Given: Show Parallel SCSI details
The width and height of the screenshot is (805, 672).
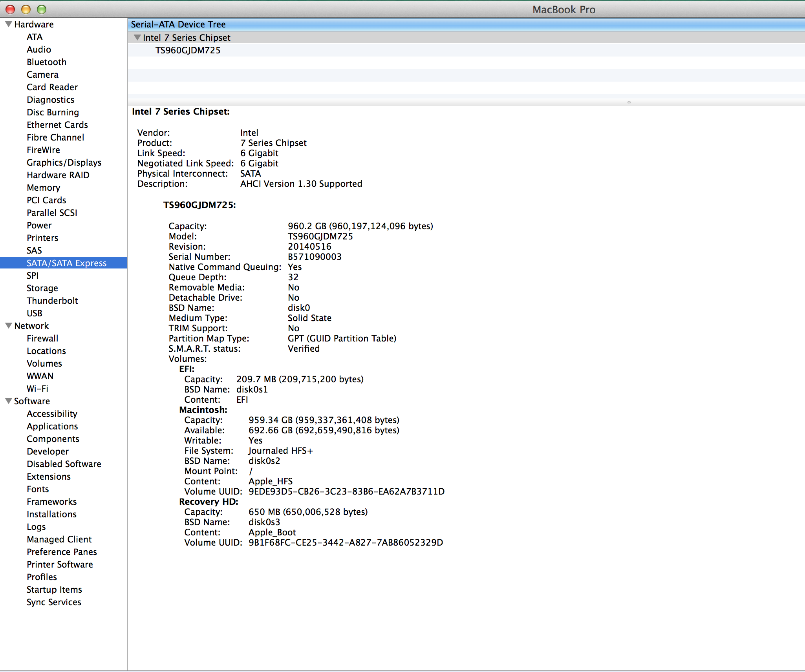Looking at the screenshot, I should tap(52, 213).
